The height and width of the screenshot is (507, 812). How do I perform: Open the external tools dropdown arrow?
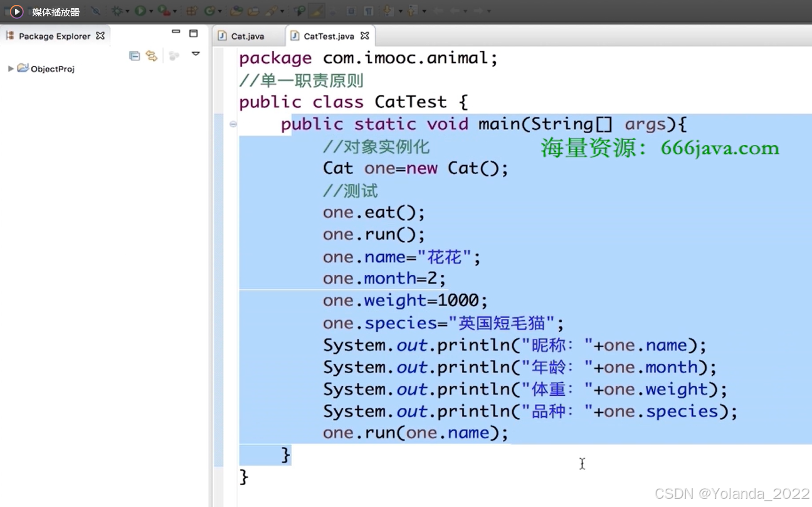click(x=175, y=11)
